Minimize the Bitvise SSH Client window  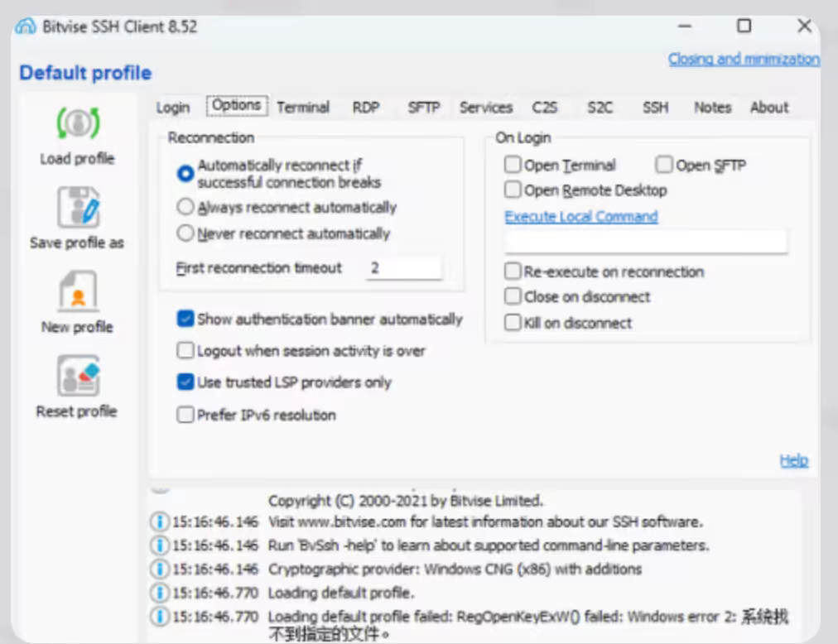685,26
